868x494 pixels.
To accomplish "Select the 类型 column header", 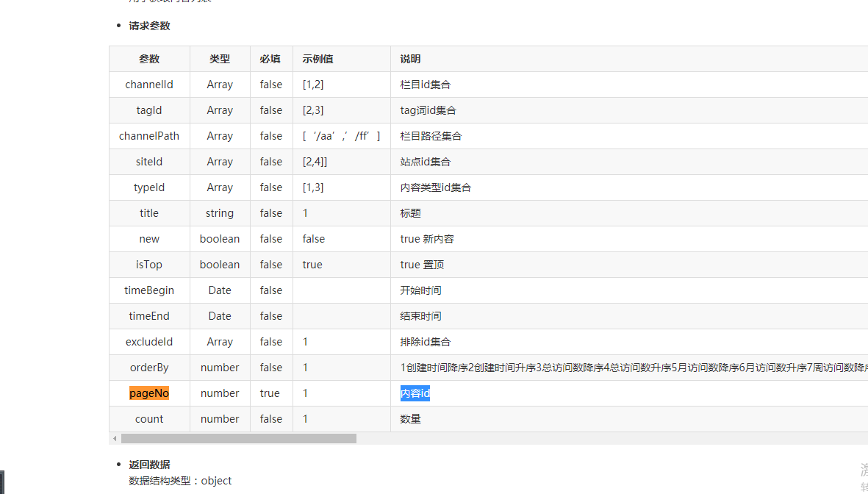I will 220,59.
